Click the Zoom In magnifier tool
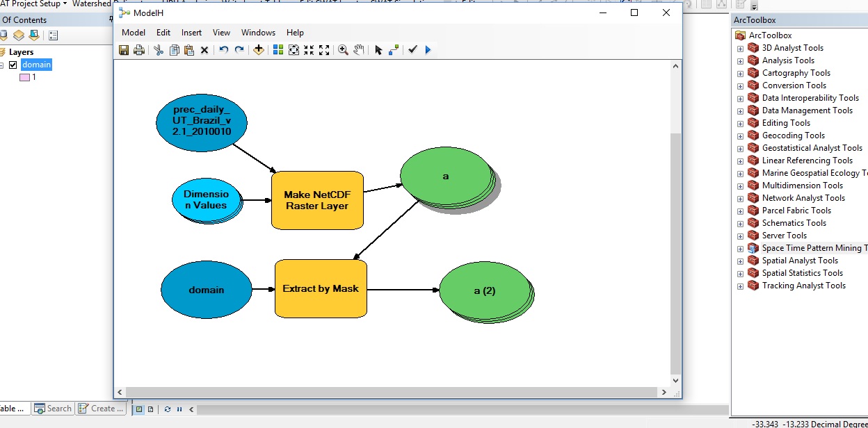 (343, 50)
